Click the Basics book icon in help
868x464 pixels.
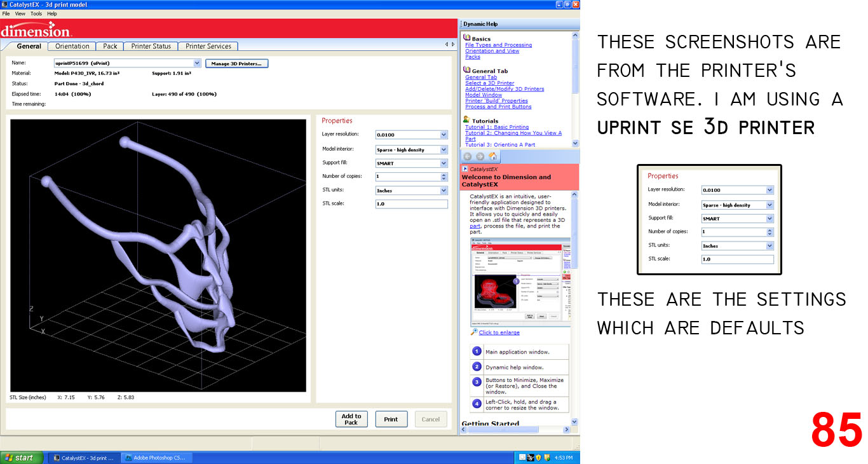tap(467, 38)
